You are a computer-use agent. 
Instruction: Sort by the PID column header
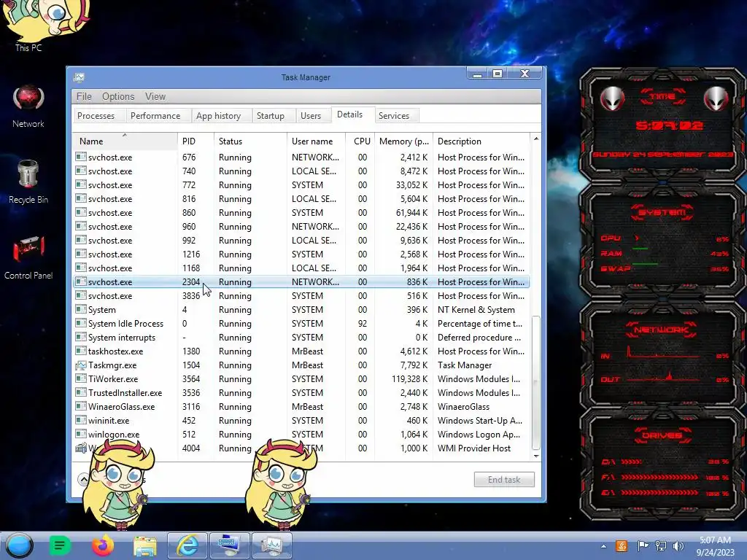(x=196, y=141)
